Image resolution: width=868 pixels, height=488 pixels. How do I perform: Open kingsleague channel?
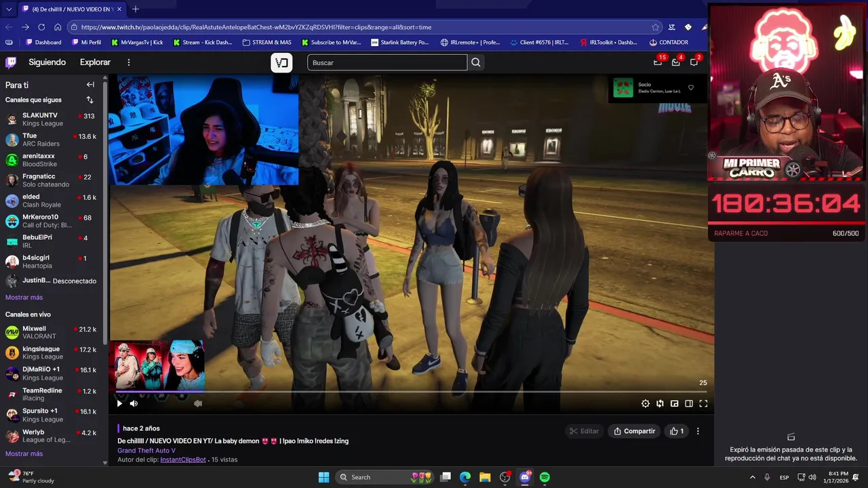point(52,352)
